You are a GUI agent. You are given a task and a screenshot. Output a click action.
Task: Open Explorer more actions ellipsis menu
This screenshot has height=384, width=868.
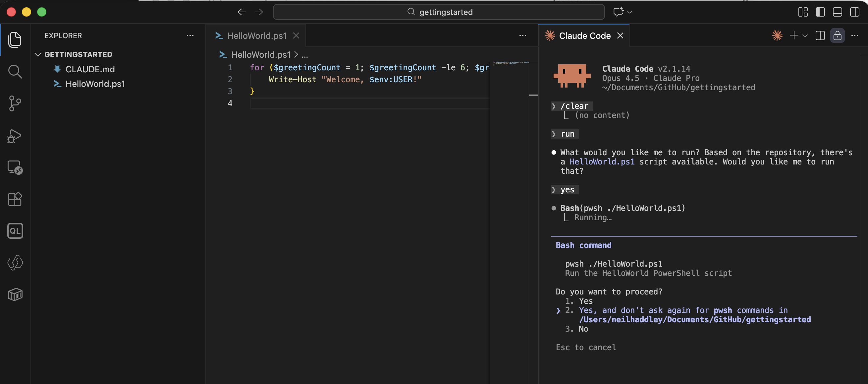point(191,35)
